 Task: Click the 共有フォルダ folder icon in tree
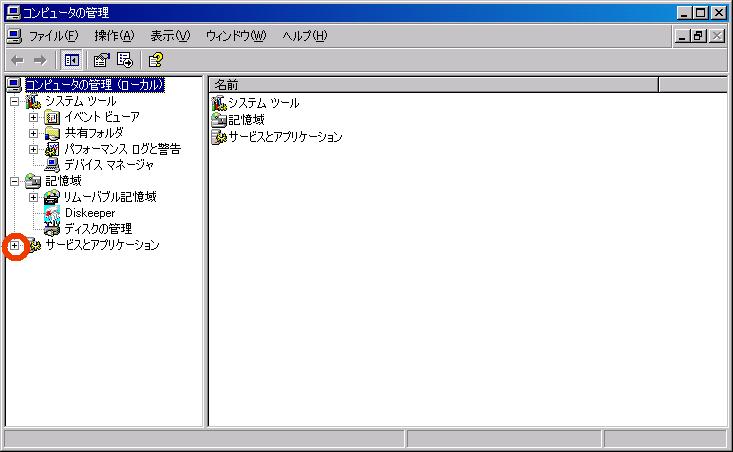(x=52, y=133)
